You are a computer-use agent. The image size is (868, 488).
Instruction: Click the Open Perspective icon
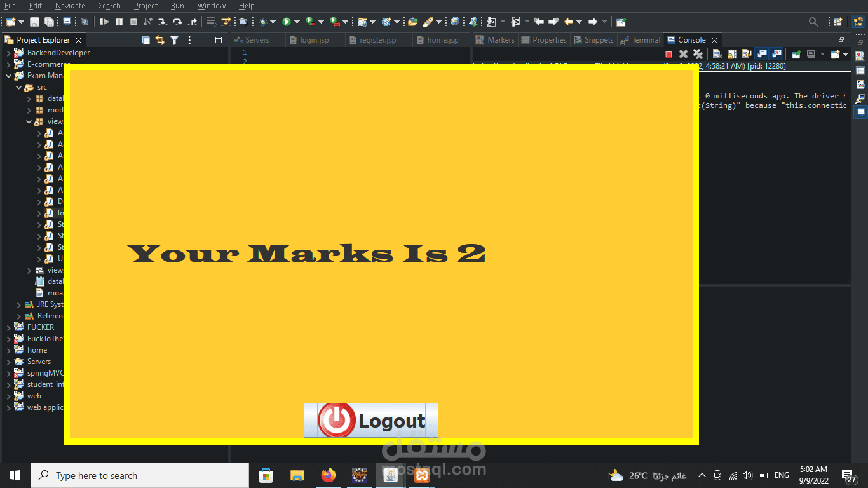[x=837, y=22]
